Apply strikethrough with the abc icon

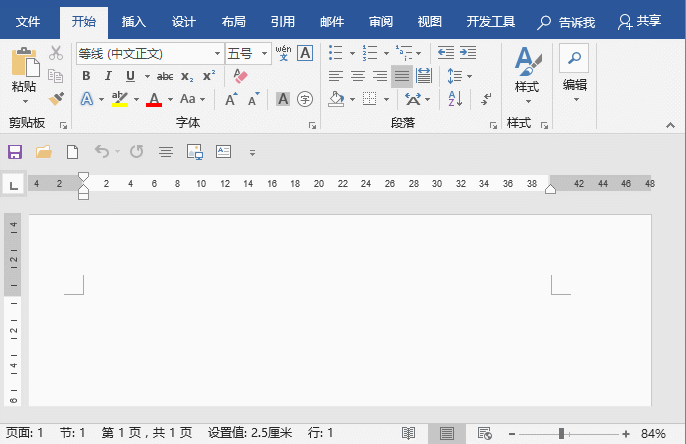point(165,76)
